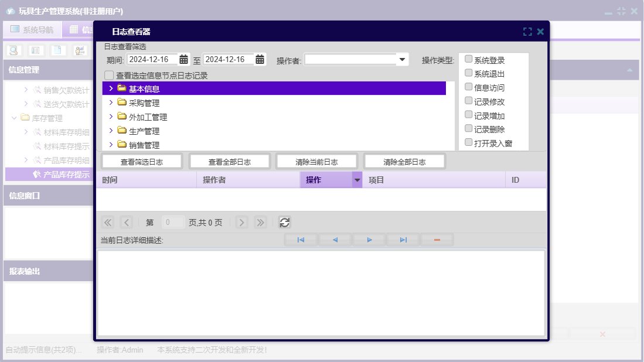644x362 pixels.
Task: Maximize the log viewer dialog
Action: (x=527, y=32)
